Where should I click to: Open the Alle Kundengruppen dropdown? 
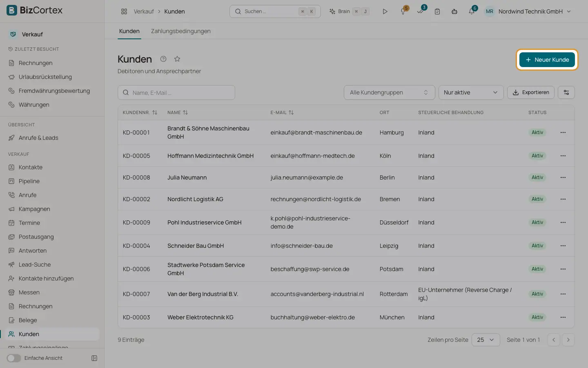click(390, 92)
